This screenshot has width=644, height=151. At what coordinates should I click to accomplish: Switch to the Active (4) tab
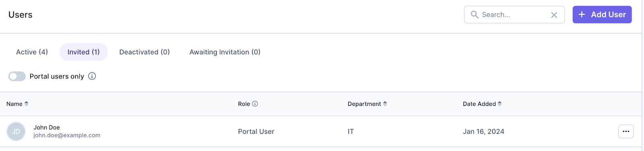[32, 52]
